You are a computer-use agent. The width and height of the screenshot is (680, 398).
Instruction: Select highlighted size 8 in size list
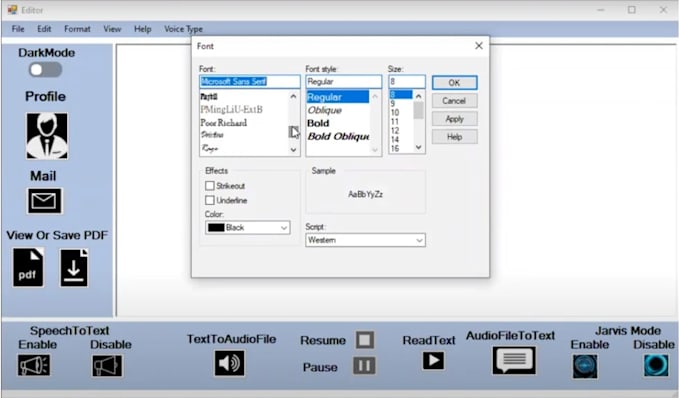(401, 95)
